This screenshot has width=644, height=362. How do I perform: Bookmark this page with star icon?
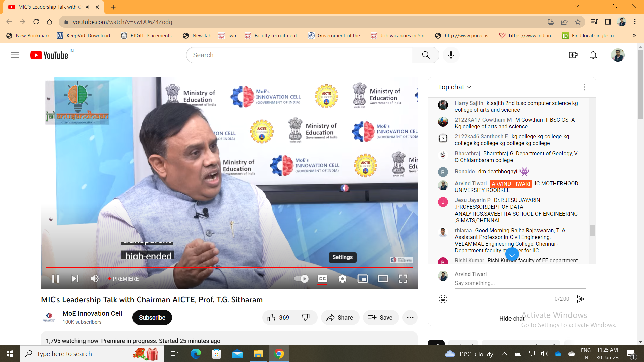pyautogui.click(x=578, y=22)
